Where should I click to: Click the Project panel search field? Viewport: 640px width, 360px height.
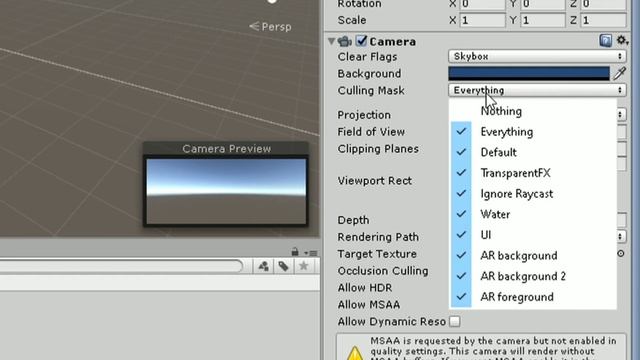click(121, 267)
